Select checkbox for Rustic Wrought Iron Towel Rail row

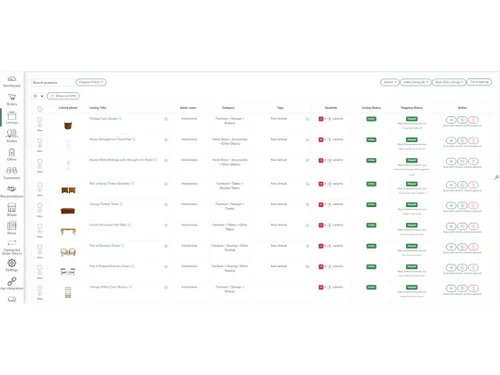pos(40,140)
